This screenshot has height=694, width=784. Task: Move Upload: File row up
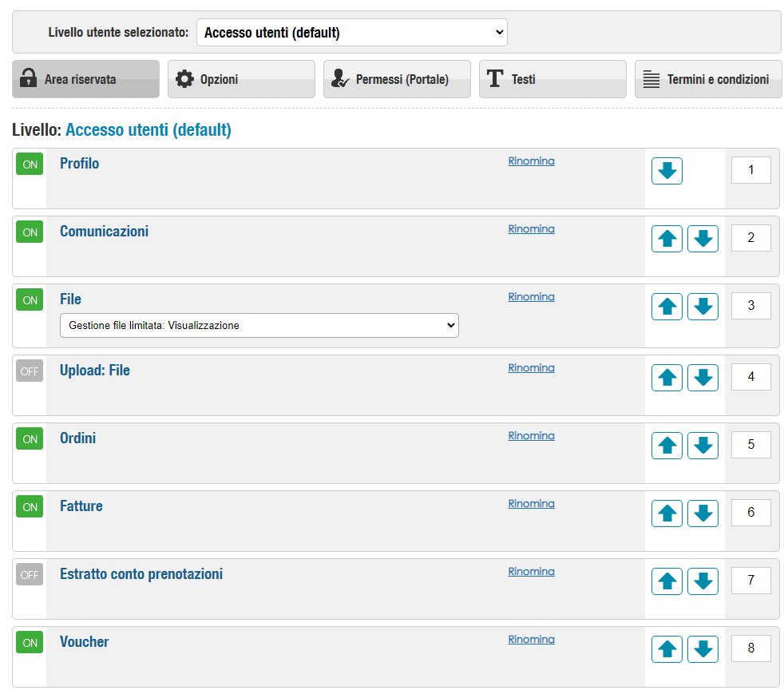667,378
